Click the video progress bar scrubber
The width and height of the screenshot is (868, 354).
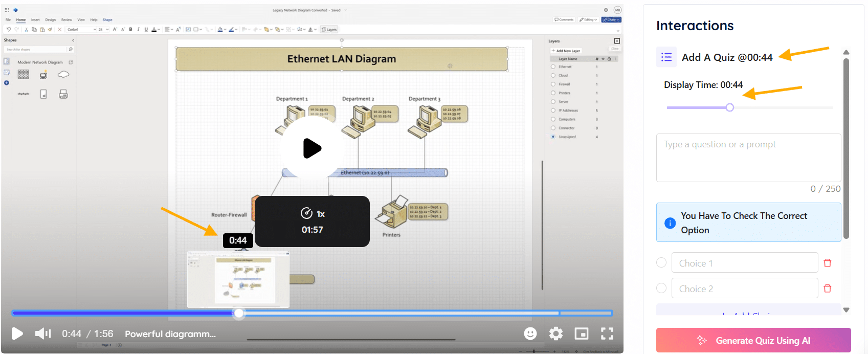239,313
